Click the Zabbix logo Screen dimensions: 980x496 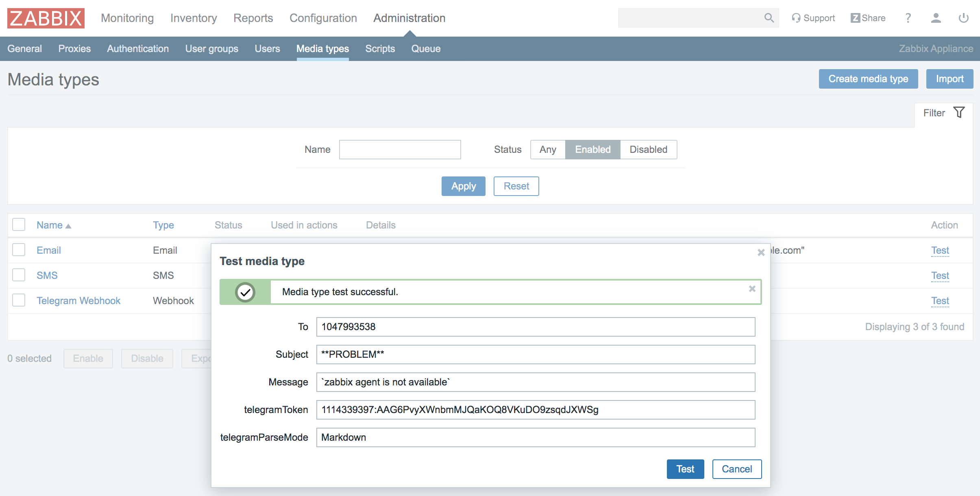click(x=46, y=18)
